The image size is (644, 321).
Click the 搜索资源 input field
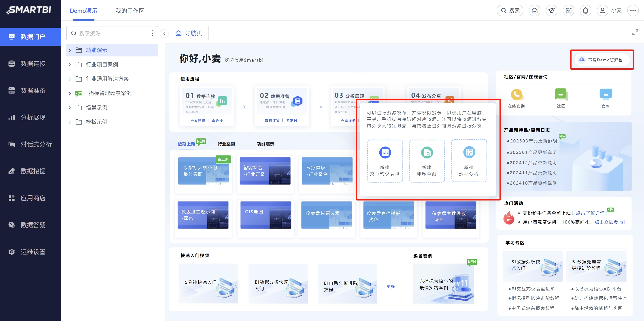pos(112,33)
